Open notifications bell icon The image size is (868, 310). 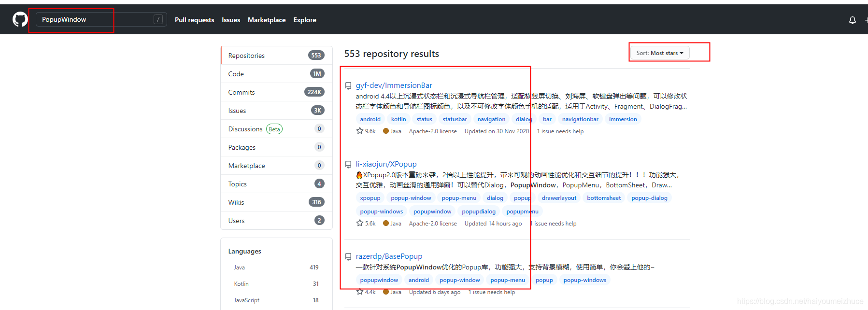(x=853, y=20)
